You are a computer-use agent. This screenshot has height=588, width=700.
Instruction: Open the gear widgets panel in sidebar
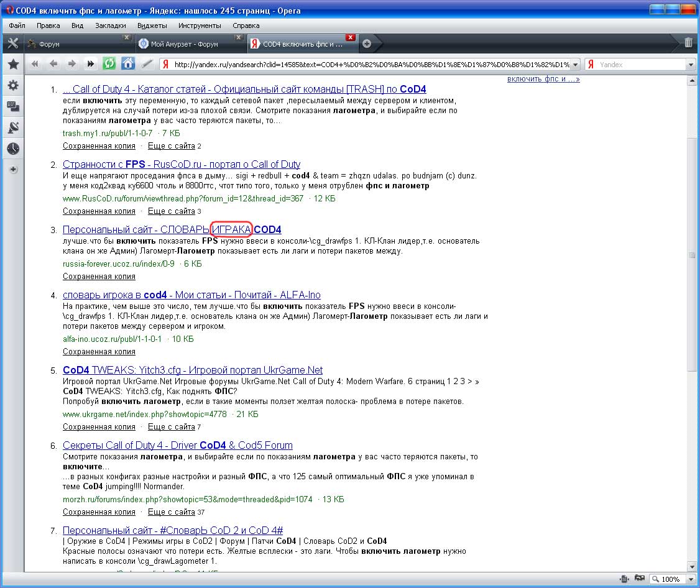pyautogui.click(x=12, y=85)
